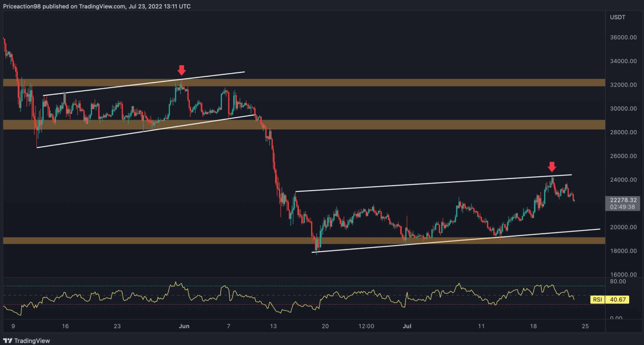Click the 7 date label on time axis
This screenshot has height=345, width=644.
click(228, 326)
